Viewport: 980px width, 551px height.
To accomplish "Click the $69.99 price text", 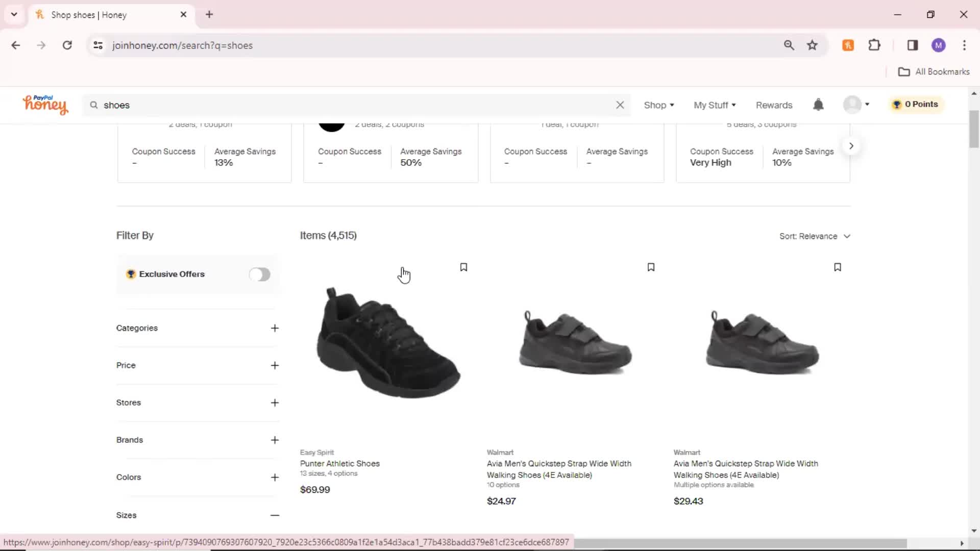I will pos(315,490).
